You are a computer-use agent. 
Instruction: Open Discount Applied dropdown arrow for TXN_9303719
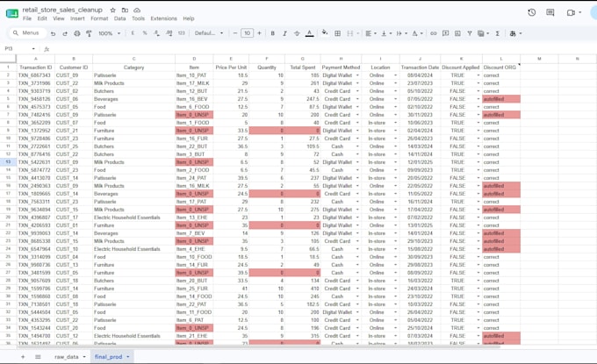point(478,91)
